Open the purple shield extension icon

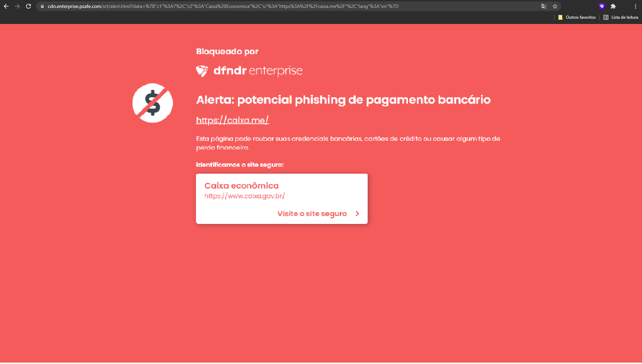(x=602, y=6)
